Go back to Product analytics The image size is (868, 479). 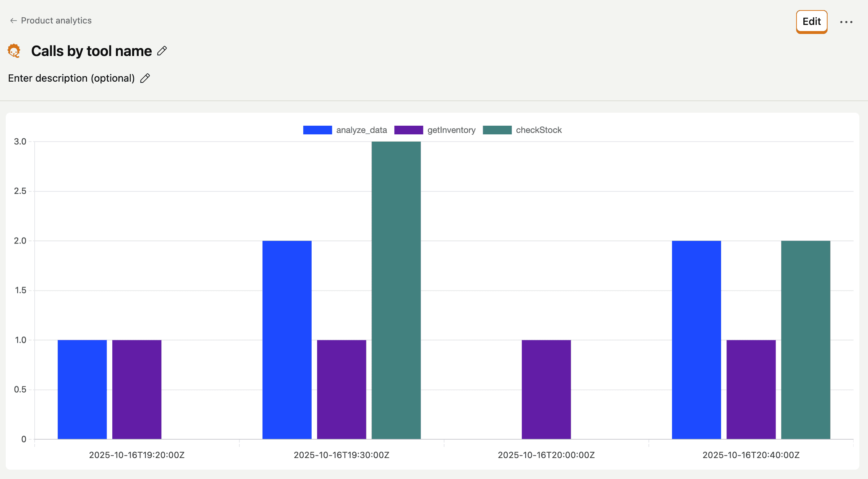pos(56,21)
